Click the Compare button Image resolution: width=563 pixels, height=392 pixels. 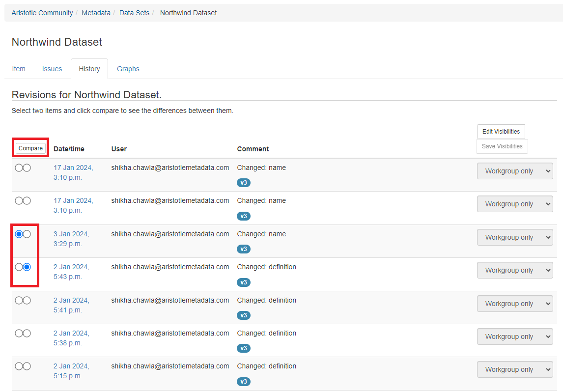(30, 148)
